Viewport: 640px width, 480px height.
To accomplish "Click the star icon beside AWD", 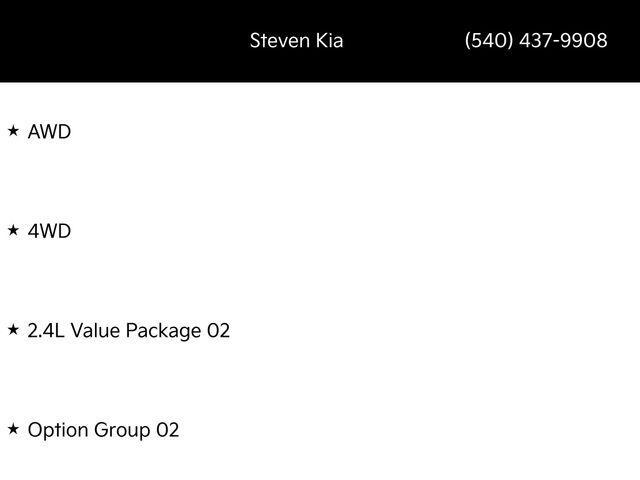I will click(x=13, y=131).
